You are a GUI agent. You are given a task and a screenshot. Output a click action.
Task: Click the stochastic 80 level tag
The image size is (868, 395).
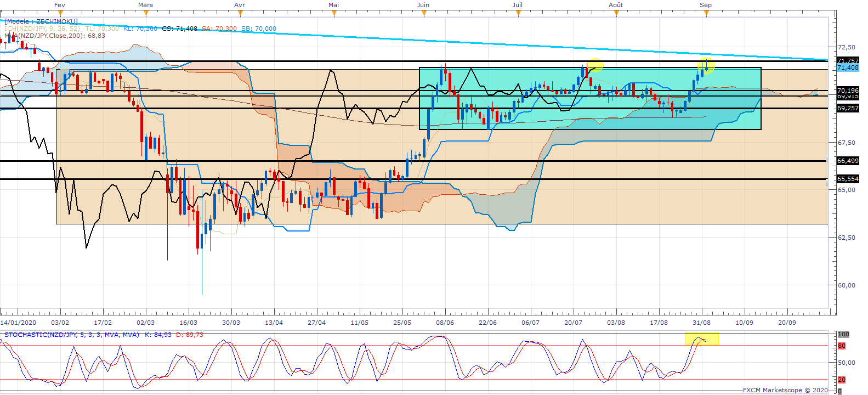point(842,346)
